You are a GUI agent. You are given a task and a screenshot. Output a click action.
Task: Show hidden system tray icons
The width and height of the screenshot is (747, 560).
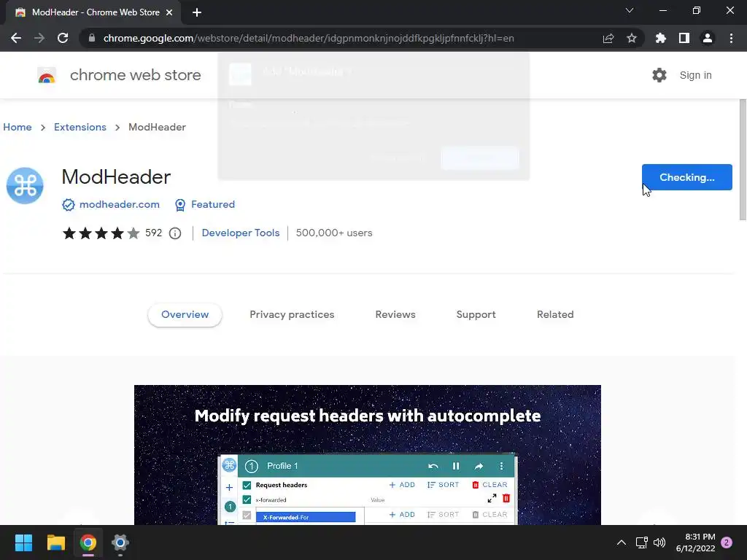click(x=622, y=542)
